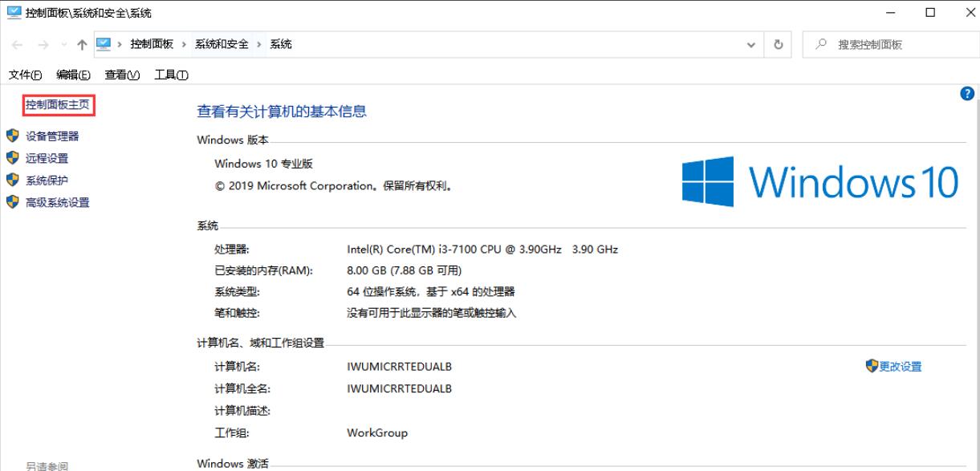Open the 编辑(E) menu
The image size is (980, 471).
73,75
